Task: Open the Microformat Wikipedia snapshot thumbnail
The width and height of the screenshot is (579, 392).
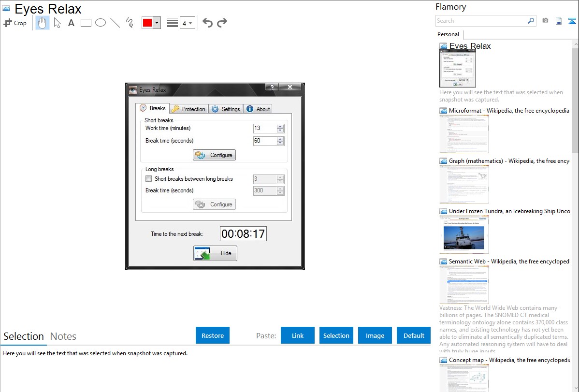Action: coord(464,134)
